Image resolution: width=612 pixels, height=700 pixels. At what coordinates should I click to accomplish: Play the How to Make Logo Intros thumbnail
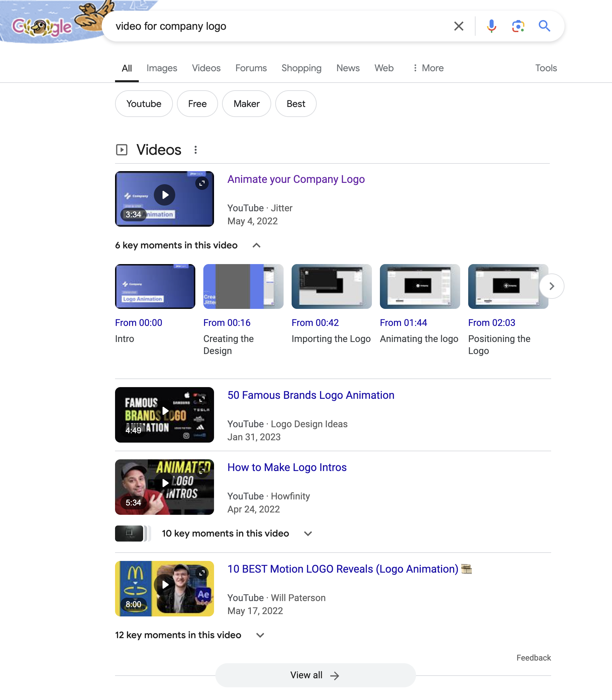coord(165,487)
